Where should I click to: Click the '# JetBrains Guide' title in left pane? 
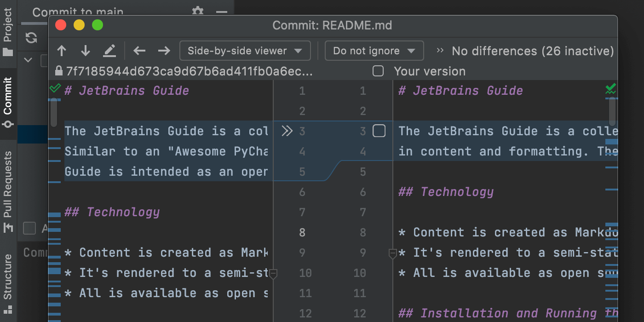coord(127,91)
